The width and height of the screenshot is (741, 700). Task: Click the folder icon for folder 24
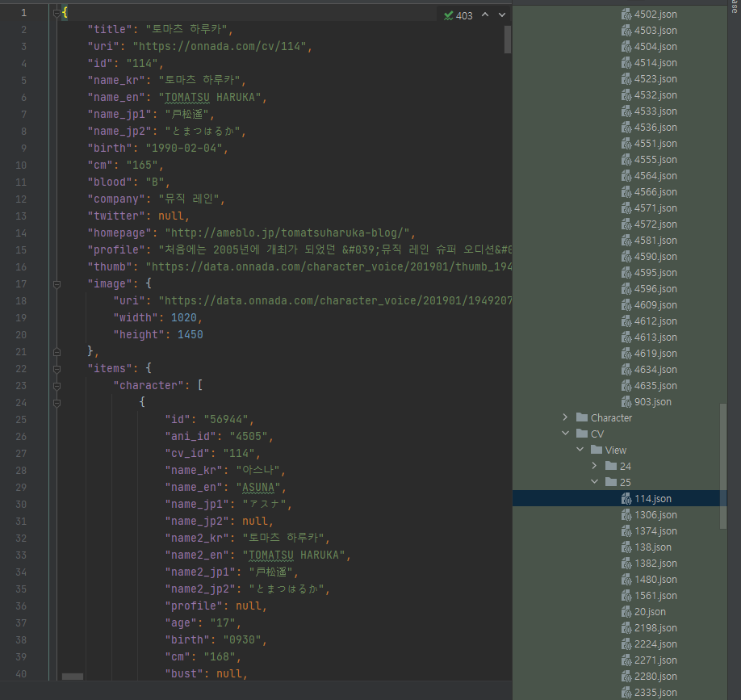tap(611, 466)
